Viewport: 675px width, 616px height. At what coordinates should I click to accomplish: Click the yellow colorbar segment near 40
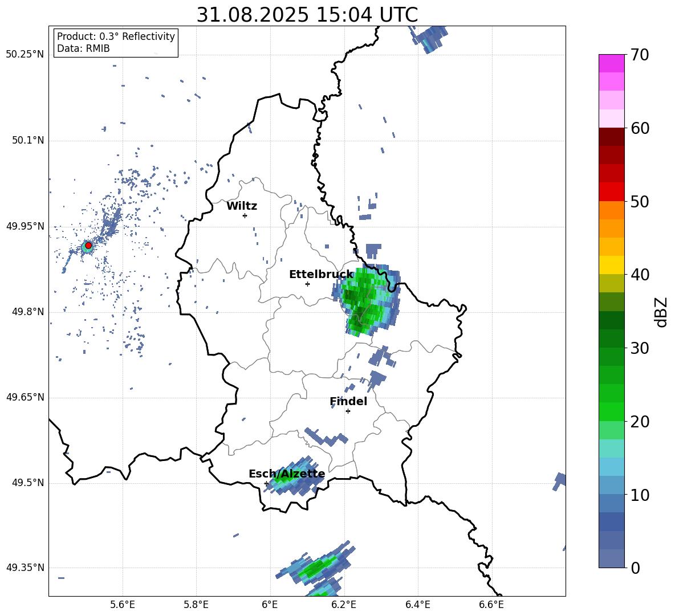tap(611, 265)
